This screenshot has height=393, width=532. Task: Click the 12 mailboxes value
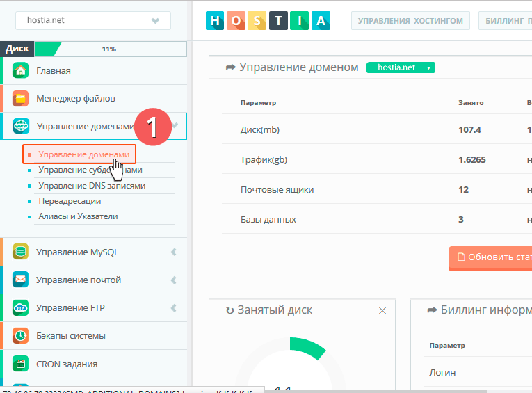pos(463,189)
